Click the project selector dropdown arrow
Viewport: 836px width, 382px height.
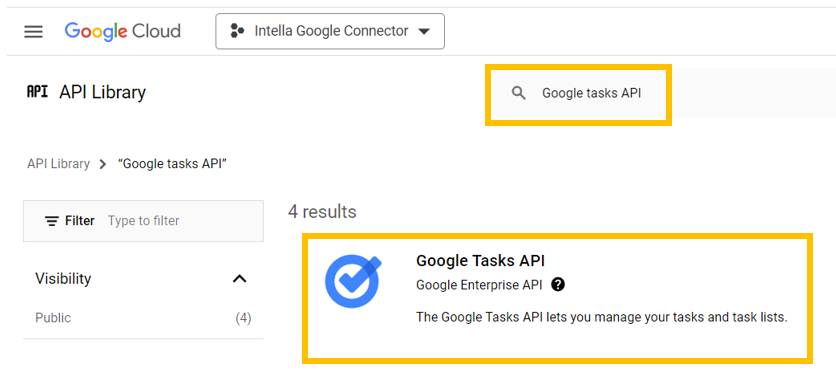point(424,31)
